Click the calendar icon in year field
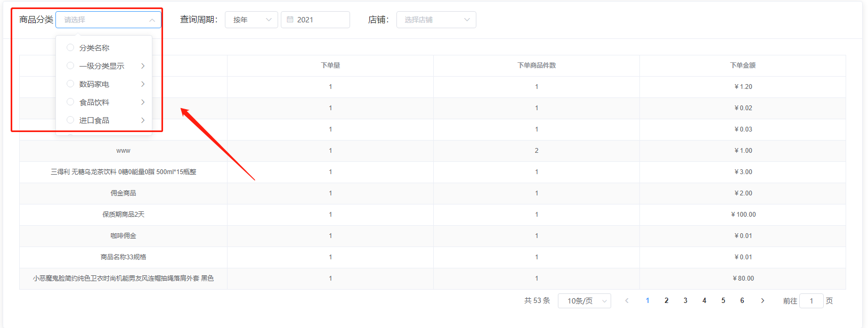The height and width of the screenshot is (328, 868). [290, 20]
